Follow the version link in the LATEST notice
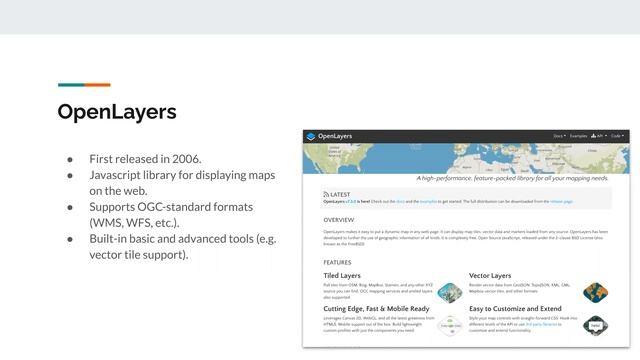 pyautogui.click(x=351, y=202)
